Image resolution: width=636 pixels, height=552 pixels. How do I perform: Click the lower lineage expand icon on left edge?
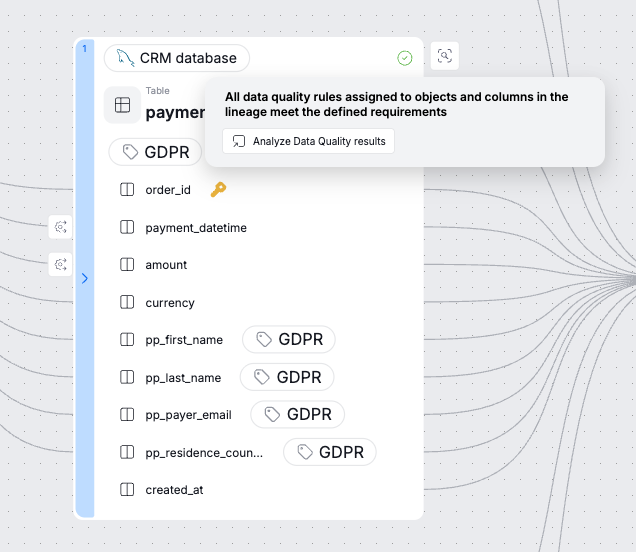coord(61,265)
